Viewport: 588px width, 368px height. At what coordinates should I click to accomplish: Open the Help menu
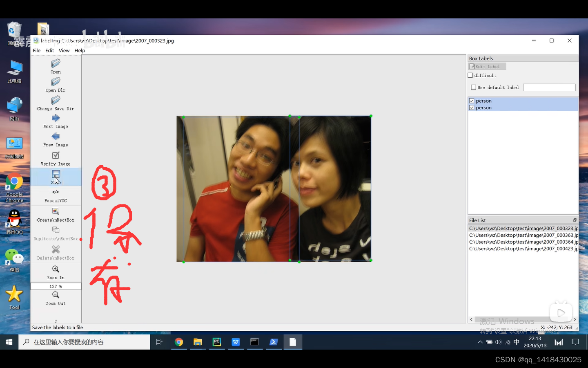(x=80, y=51)
